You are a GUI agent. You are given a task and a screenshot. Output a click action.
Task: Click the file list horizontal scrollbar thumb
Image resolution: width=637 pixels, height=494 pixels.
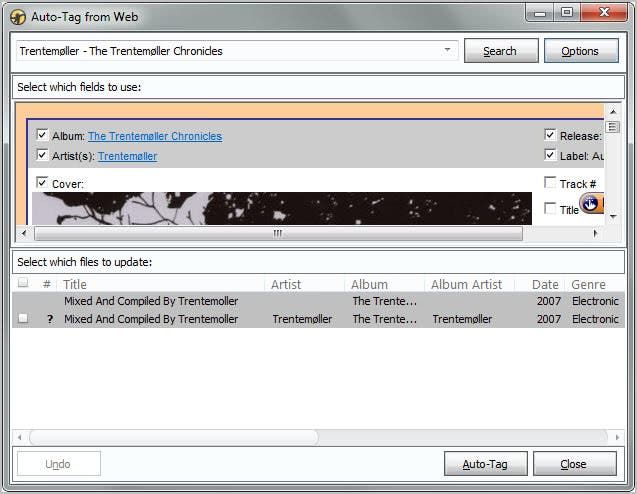[174, 437]
